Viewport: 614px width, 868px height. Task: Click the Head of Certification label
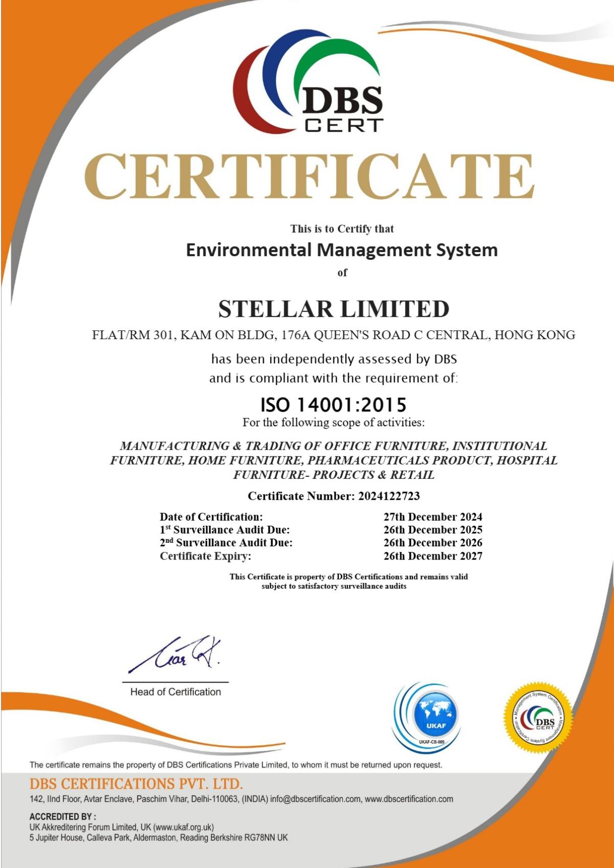click(176, 692)
